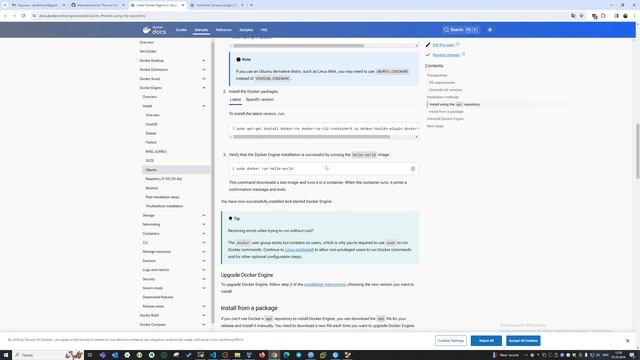Expand the Docker Compose sidebar section
Screen dimensions: 640x360
pyautogui.click(x=204, y=324)
